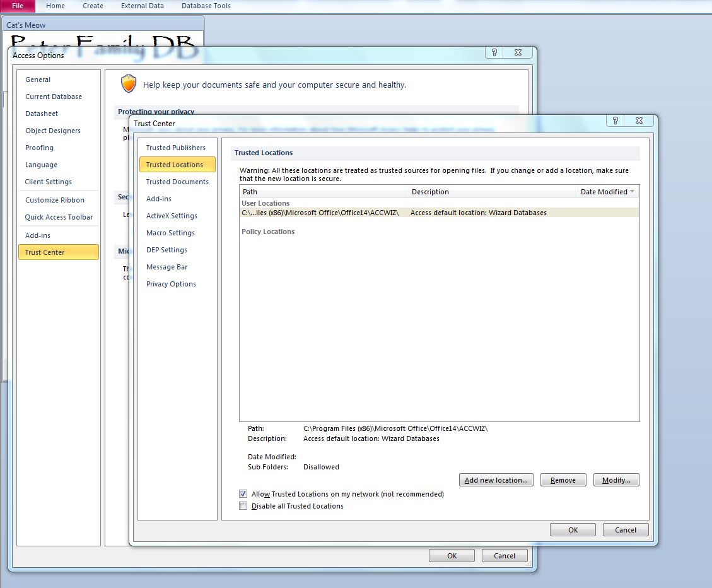Switch to the Database Tools ribbon tab
The image size is (712, 588).
coord(206,6)
